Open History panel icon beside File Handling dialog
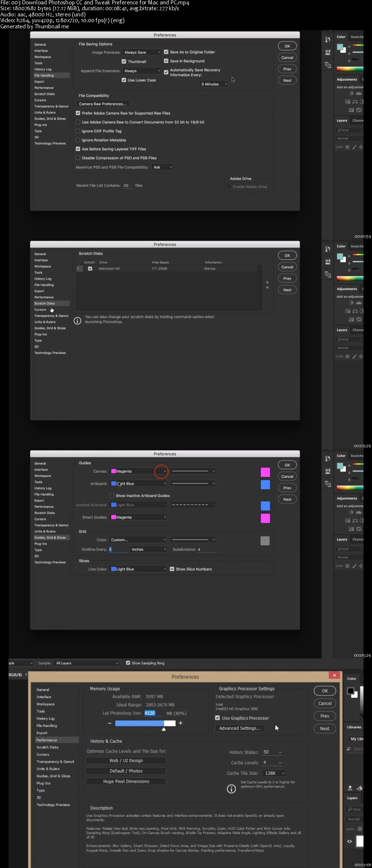The height and width of the screenshot is (868, 372). pos(328,40)
